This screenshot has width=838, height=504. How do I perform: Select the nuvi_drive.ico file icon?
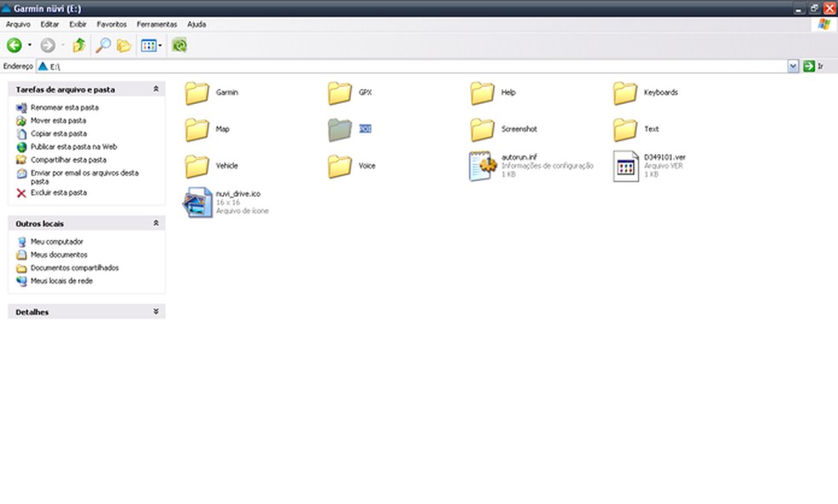pyautogui.click(x=198, y=203)
